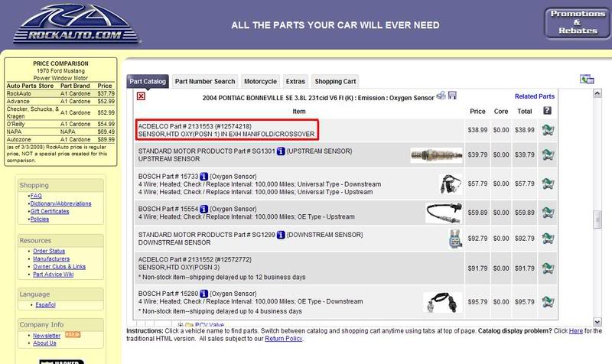Open Promotions & Rebates button
The width and height of the screenshot is (612, 364).
pos(578,23)
